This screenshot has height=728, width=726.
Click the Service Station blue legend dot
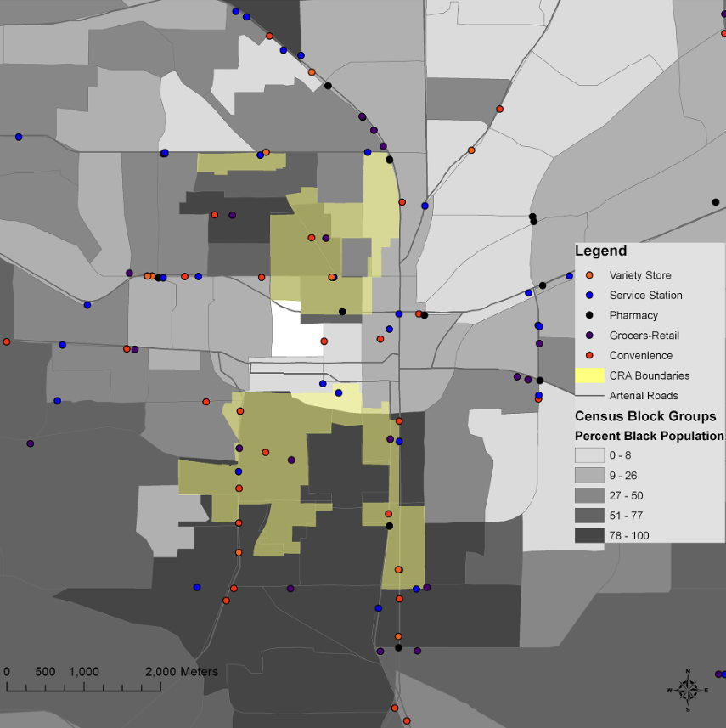(x=589, y=295)
